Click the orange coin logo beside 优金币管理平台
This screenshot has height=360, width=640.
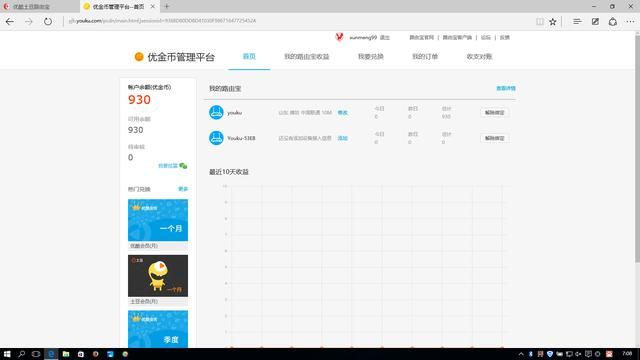(139, 57)
